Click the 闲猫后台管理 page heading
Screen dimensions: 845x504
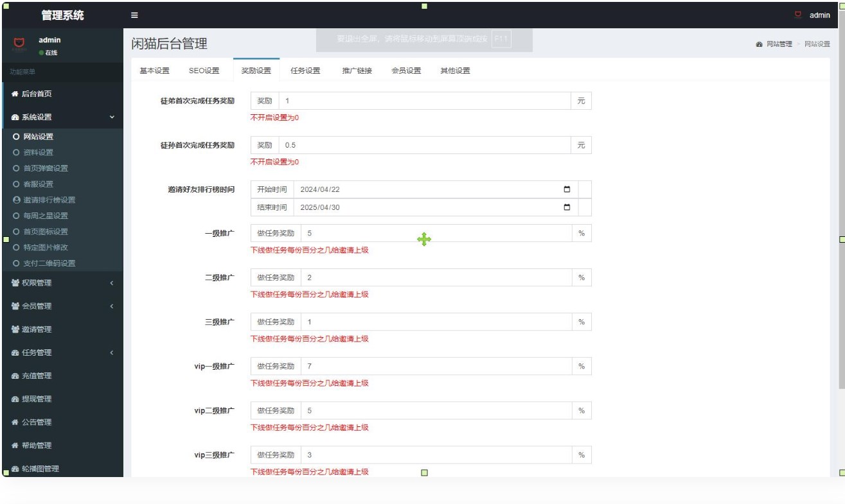[x=170, y=44]
